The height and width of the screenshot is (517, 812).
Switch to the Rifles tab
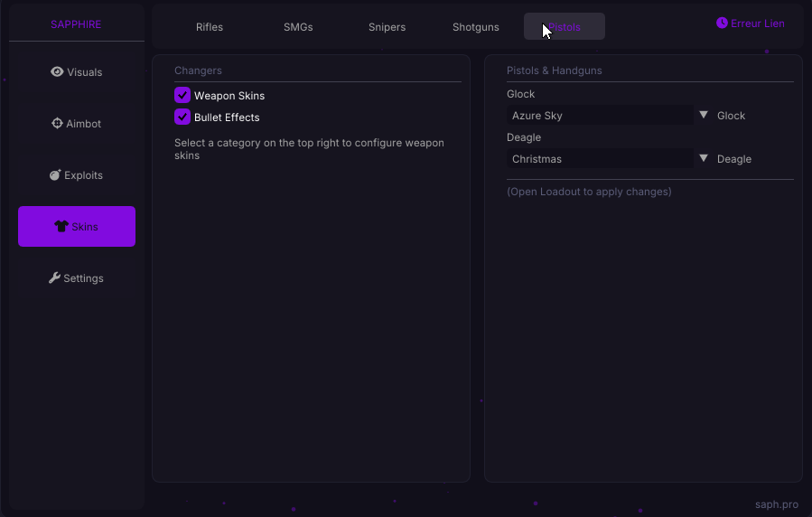click(x=210, y=27)
